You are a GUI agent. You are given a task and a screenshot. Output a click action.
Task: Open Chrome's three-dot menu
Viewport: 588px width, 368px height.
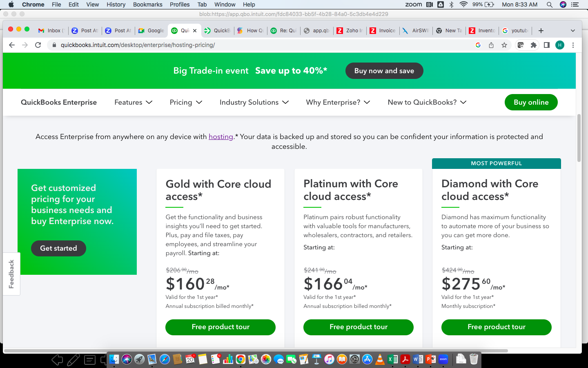click(x=573, y=45)
